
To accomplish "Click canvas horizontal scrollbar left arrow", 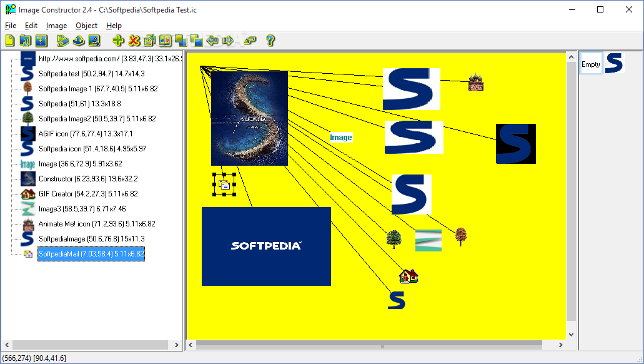I will tap(191, 345).
